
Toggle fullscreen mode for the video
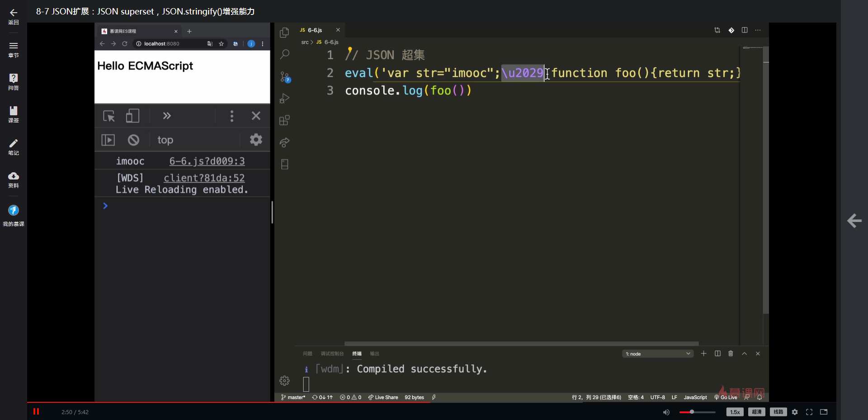(809, 412)
